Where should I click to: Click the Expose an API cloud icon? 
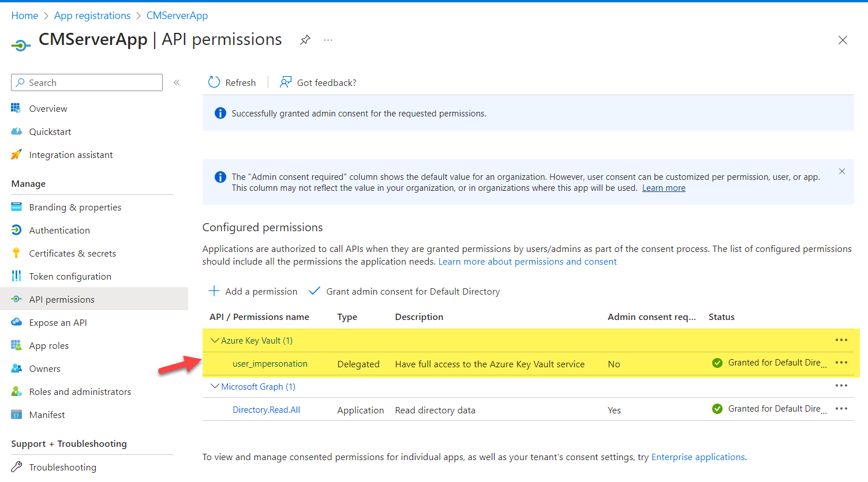point(16,322)
